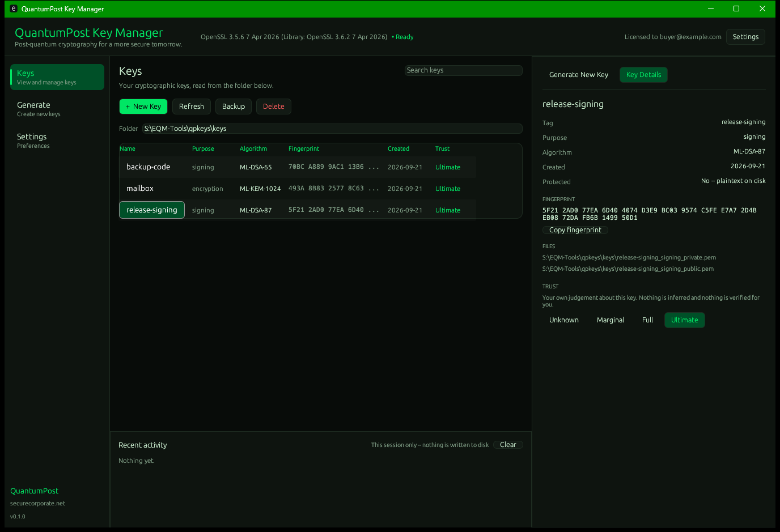
Task: Sort keys by Algorithm column header
Action: click(253, 148)
